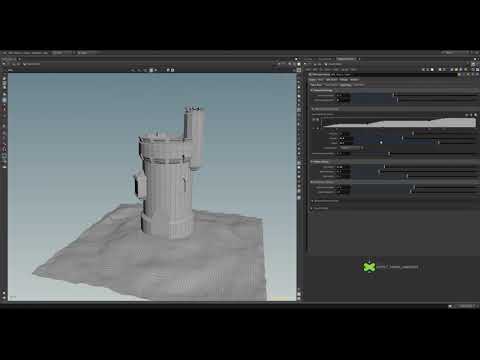Add a new pane tab with plus button

coord(359,59)
